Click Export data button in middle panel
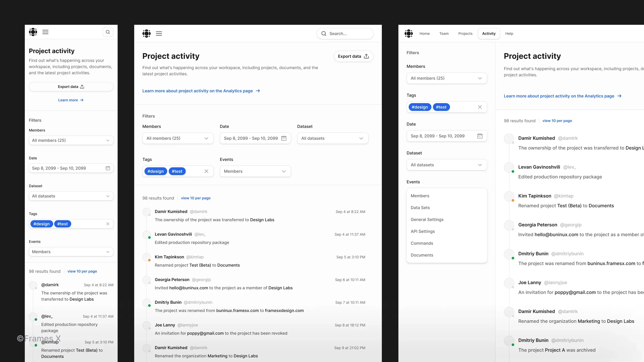 coord(353,56)
